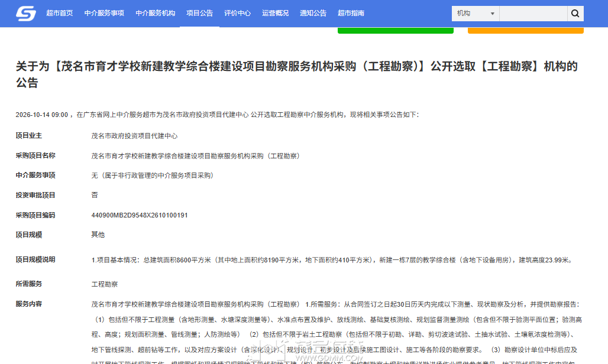Click the date 2026-10-14 09:00
This screenshot has height=364, width=608.
42,115
